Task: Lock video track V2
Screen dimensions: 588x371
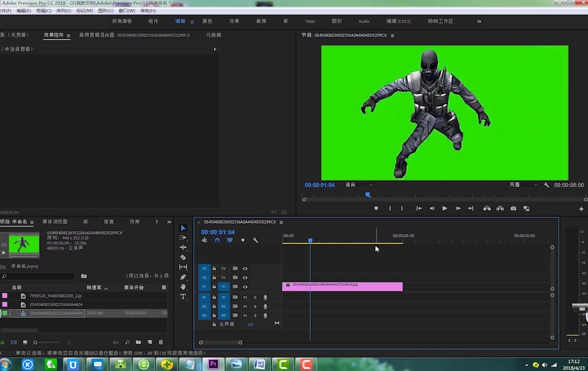Action: click(x=214, y=278)
